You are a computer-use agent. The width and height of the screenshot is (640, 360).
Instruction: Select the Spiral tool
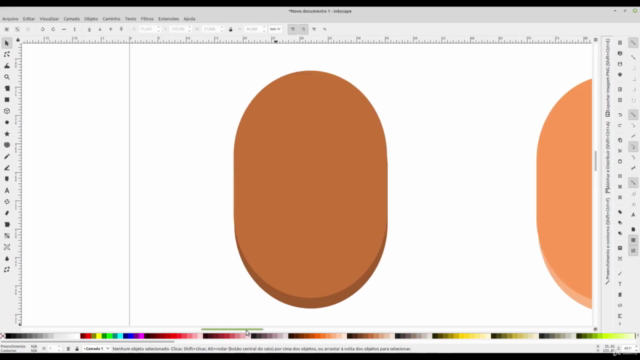[x=7, y=145]
